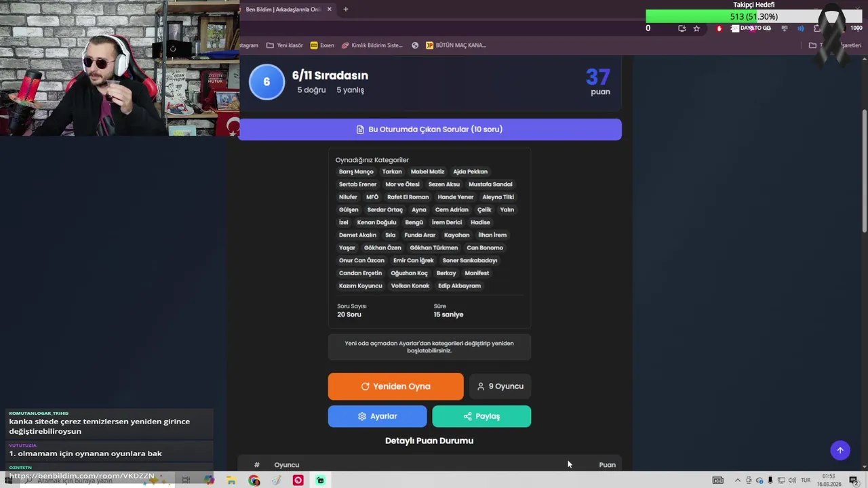Select the Hadise category tag
The width and height of the screenshot is (868, 488).
pyautogui.click(x=480, y=222)
